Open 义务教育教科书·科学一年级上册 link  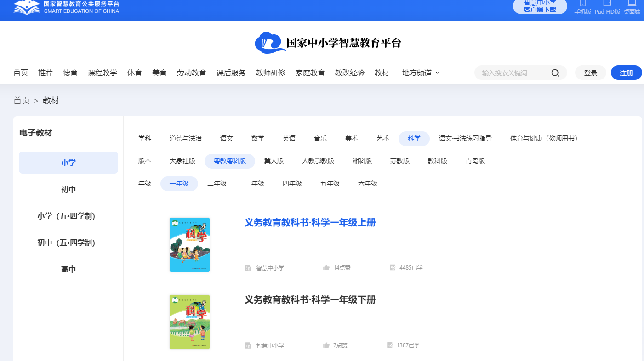tap(310, 222)
